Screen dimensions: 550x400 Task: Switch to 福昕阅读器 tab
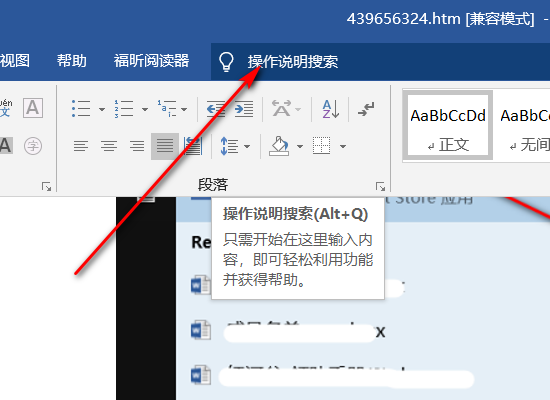click(x=152, y=61)
